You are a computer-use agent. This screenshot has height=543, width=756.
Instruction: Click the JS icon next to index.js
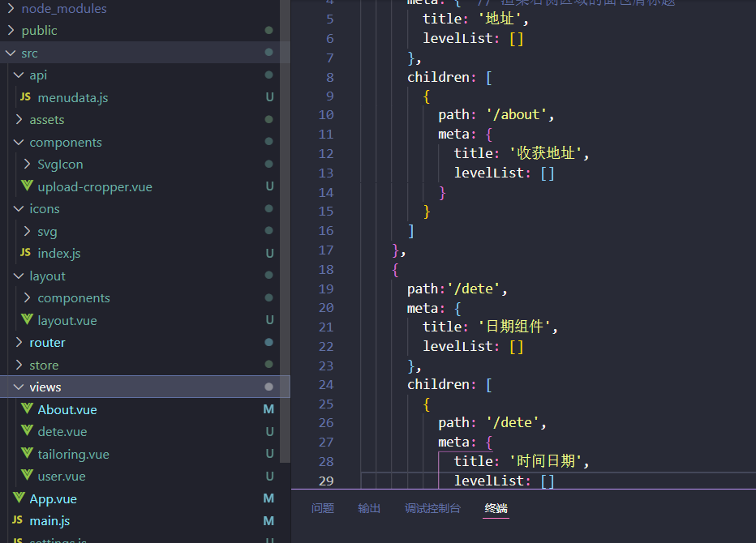[26, 253]
